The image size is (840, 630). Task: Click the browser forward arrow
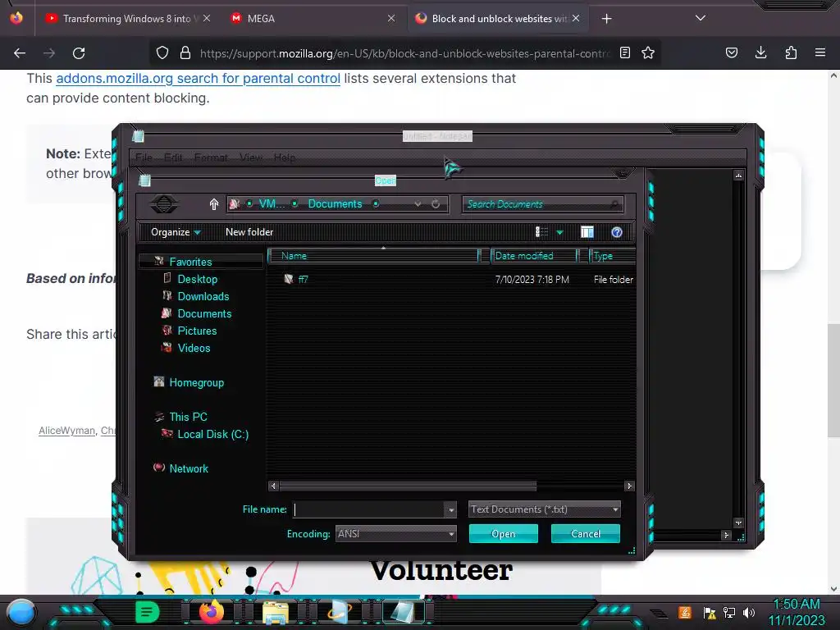click(49, 53)
